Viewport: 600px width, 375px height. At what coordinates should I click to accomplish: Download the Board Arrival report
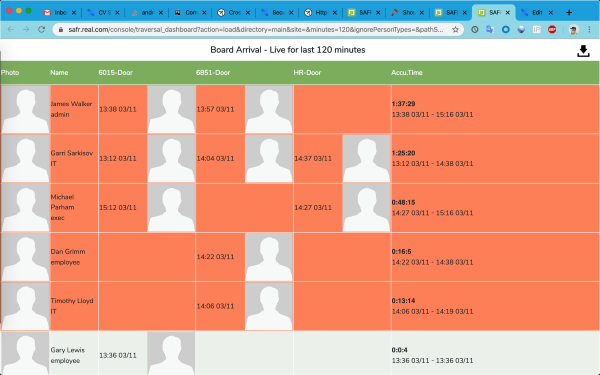pos(583,51)
